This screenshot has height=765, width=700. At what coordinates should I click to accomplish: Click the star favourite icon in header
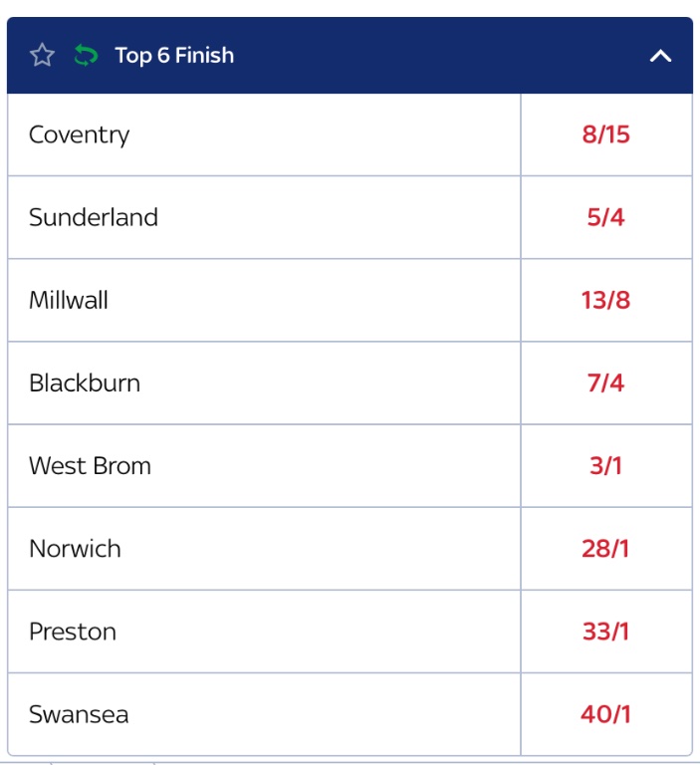[42, 56]
